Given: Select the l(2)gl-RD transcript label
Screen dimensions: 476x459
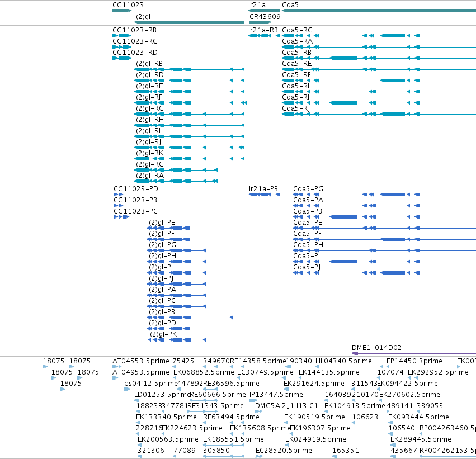Looking at the screenshot, I should point(149,75).
